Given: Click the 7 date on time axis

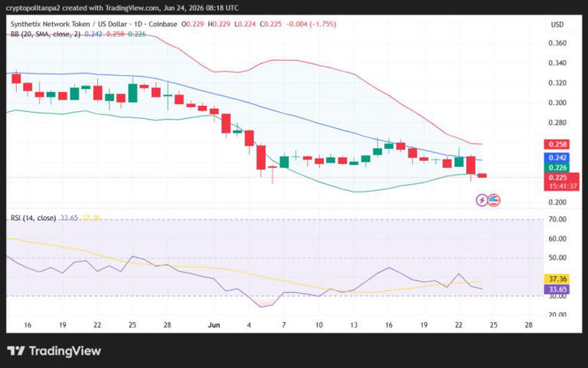Looking at the screenshot, I should click(284, 325).
